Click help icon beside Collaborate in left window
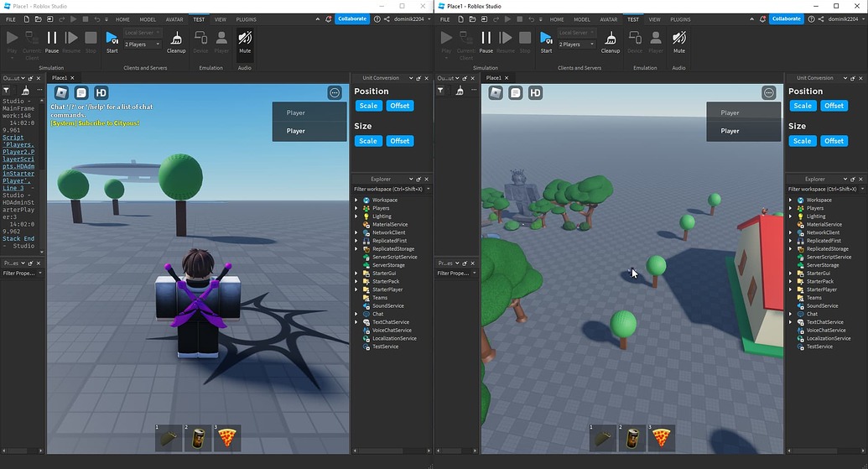 (377, 18)
